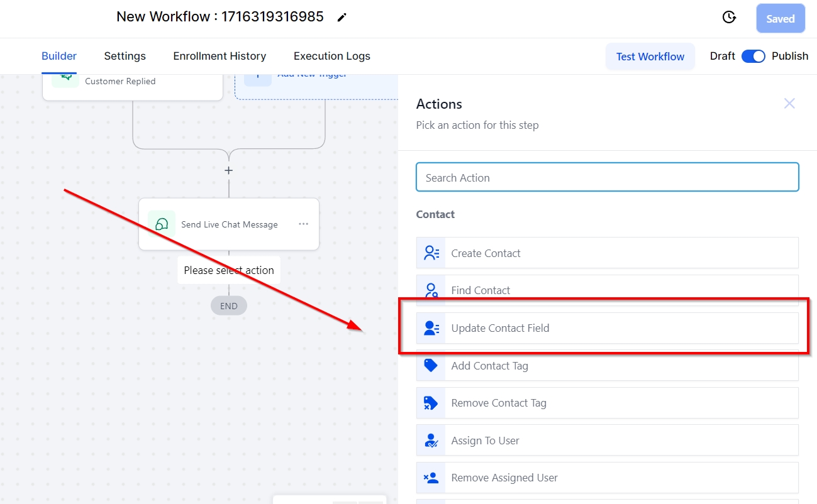
Task: Click the Remove Contact Tag icon
Action: click(431, 403)
